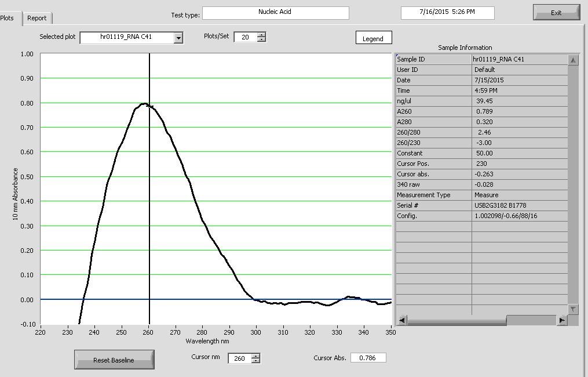
Task: Click the horizontal scrollbar left arrow
Action: (401, 320)
